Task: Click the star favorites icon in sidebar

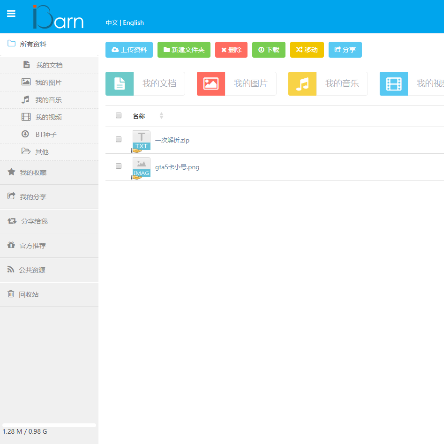Action: 11,172
